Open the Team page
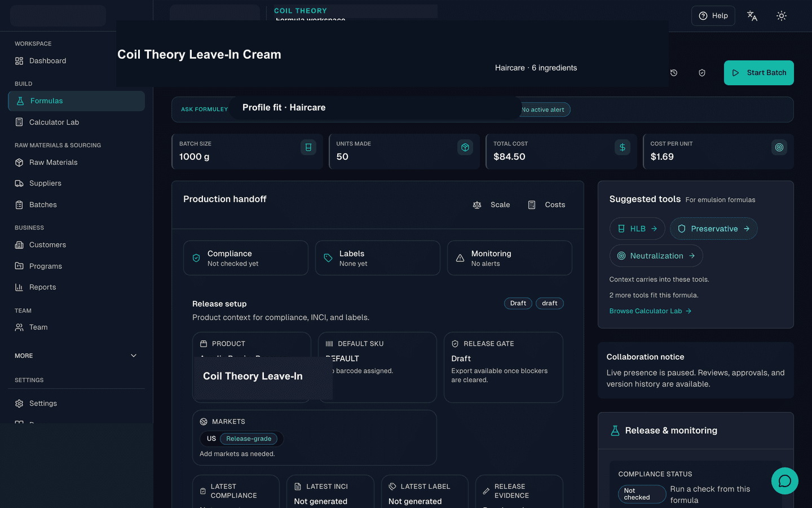This screenshot has width=812, height=508. (76, 327)
